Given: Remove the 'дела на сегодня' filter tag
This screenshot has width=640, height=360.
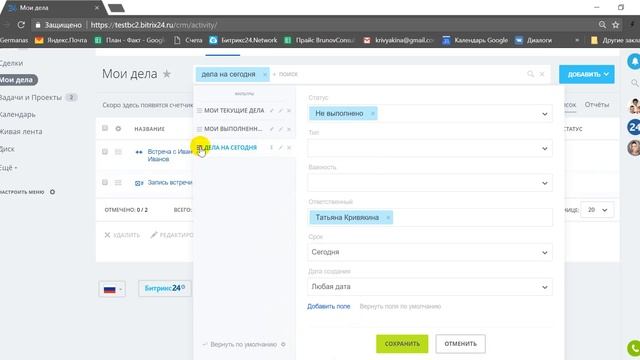Looking at the screenshot, I should 264,74.
